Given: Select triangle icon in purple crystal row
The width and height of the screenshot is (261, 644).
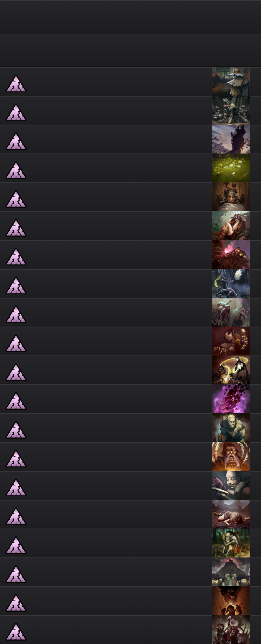Looking at the screenshot, I should coord(16,401).
